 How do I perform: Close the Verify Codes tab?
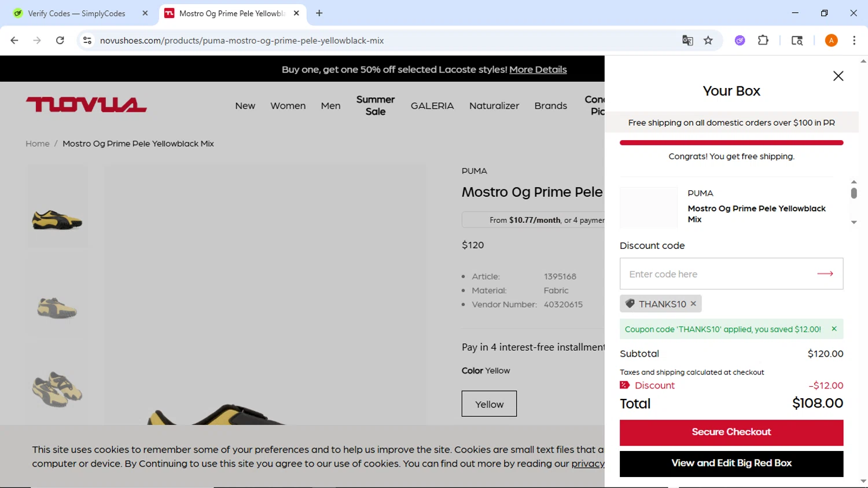(x=145, y=13)
